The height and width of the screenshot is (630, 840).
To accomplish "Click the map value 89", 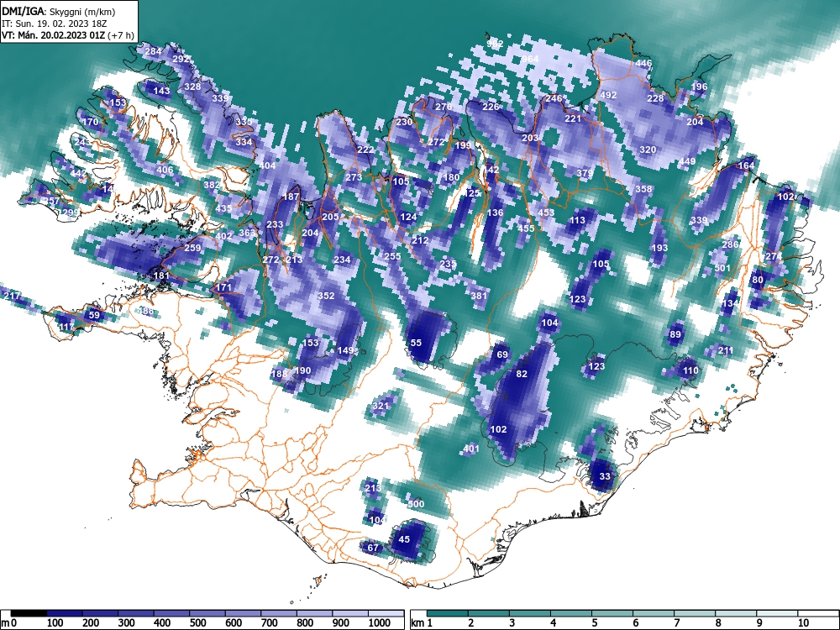I will (x=675, y=335).
